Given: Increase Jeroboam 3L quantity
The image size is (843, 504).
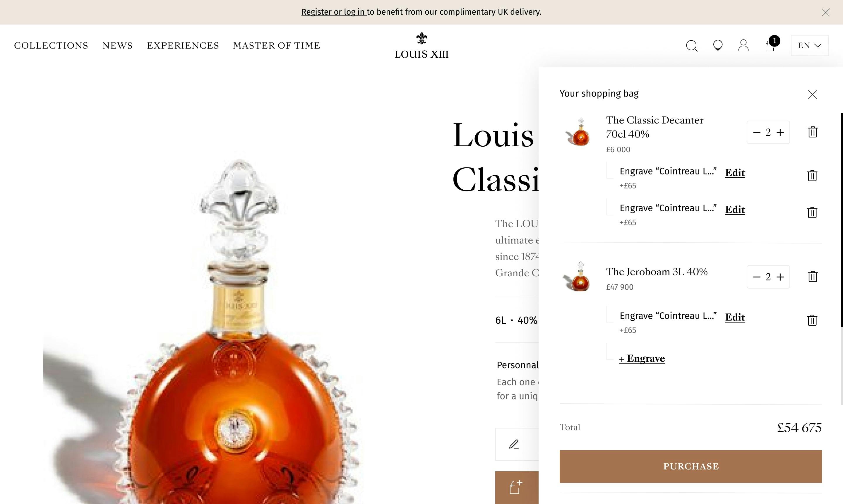Looking at the screenshot, I should [x=780, y=277].
